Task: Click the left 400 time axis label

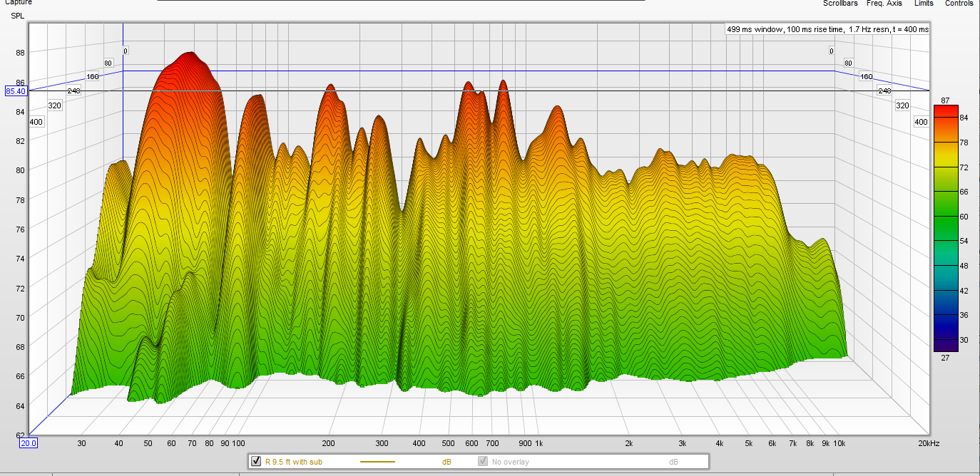Action: point(36,122)
